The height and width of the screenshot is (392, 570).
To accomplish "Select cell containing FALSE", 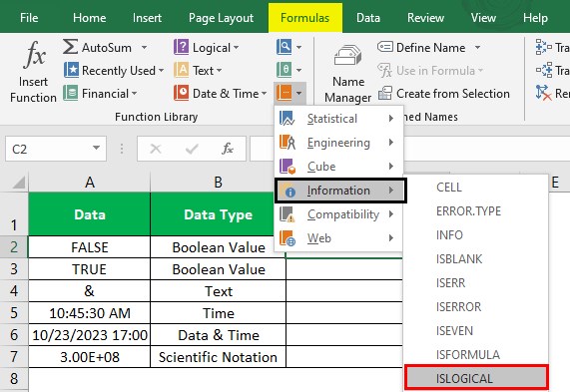I will click(x=90, y=247).
